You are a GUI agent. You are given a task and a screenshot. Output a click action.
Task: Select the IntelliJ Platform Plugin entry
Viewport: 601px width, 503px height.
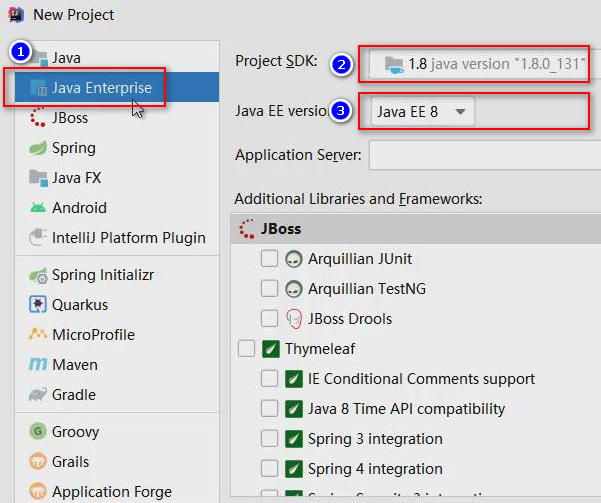tap(128, 238)
